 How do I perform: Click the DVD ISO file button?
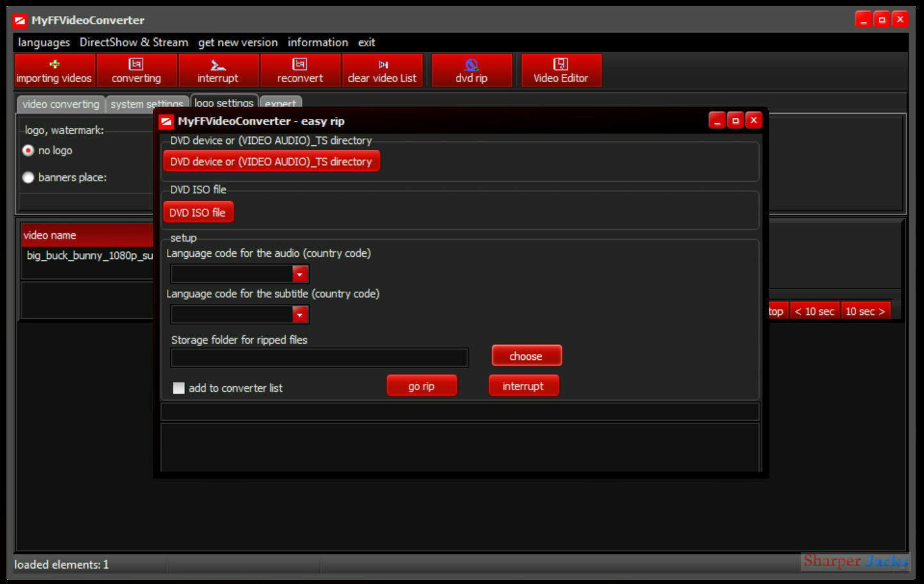[198, 213]
